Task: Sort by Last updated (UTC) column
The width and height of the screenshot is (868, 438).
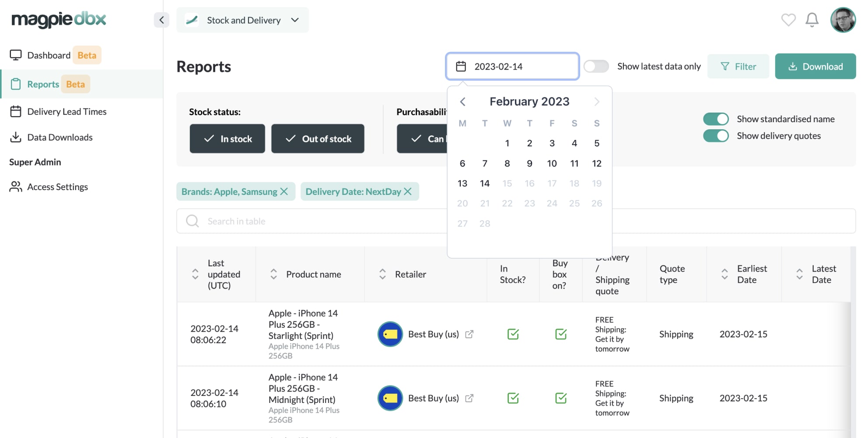Action: pos(195,274)
